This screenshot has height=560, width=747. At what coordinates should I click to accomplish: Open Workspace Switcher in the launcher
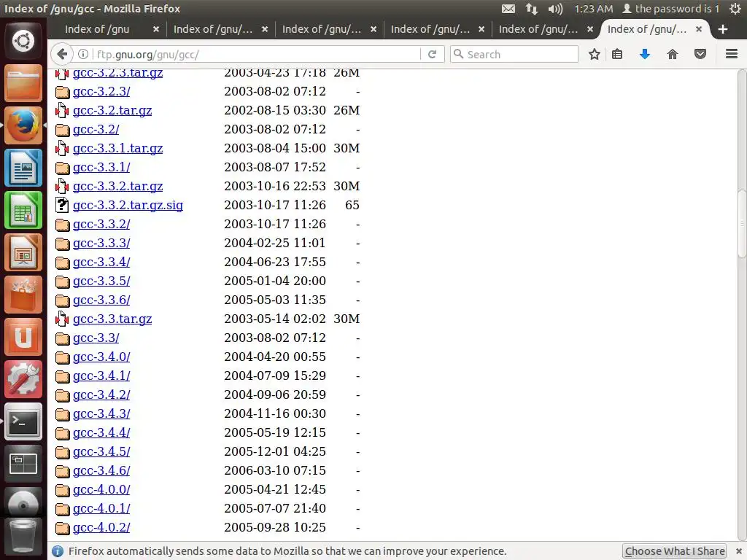23,464
